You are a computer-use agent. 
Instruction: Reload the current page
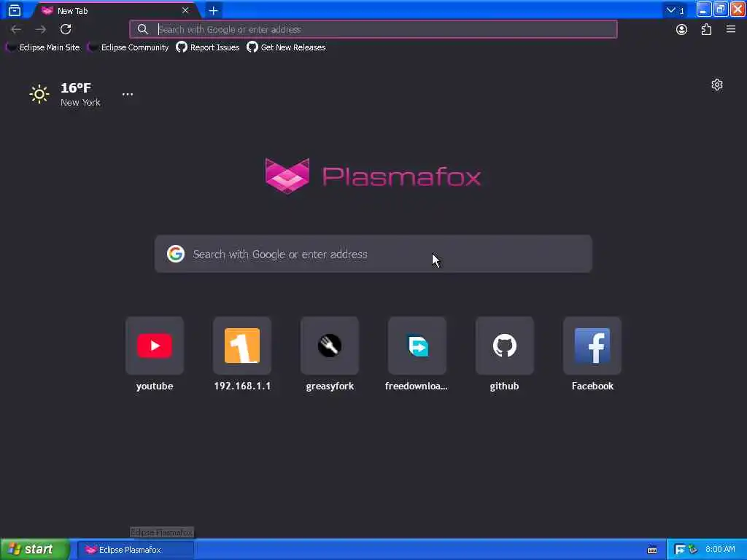[x=66, y=29]
